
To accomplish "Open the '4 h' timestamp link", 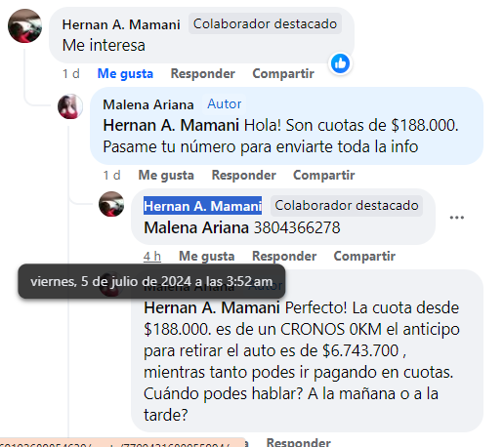I will click(152, 256).
